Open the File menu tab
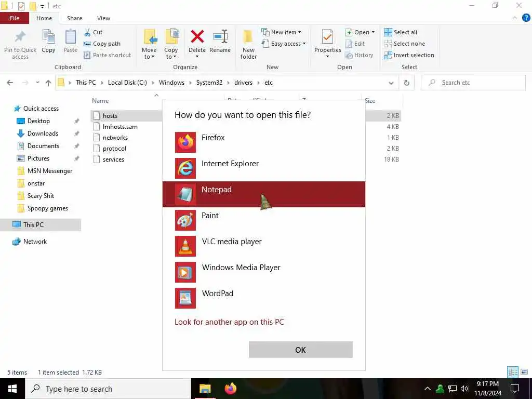The image size is (532, 399). pyautogui.click(x=15, y=18)
